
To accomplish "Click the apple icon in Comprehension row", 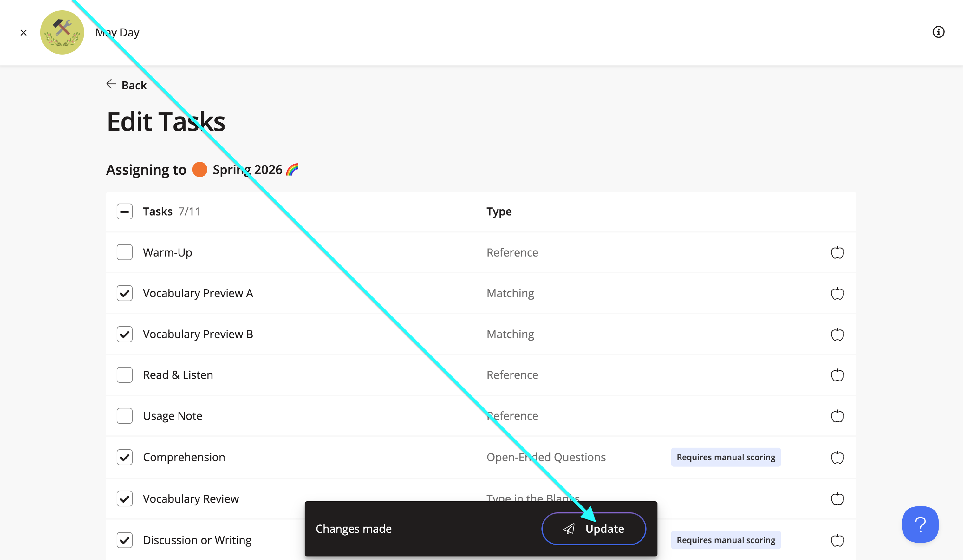I will click(x=837, y=457).
